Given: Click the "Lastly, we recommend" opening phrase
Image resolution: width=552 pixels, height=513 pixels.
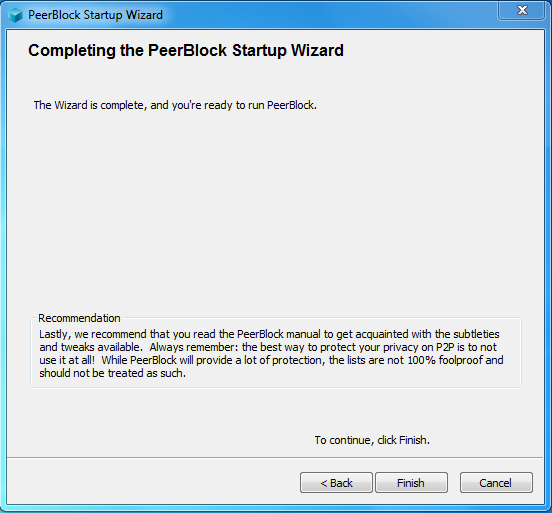Looking at the screenshot, I should tap(93, 334).
